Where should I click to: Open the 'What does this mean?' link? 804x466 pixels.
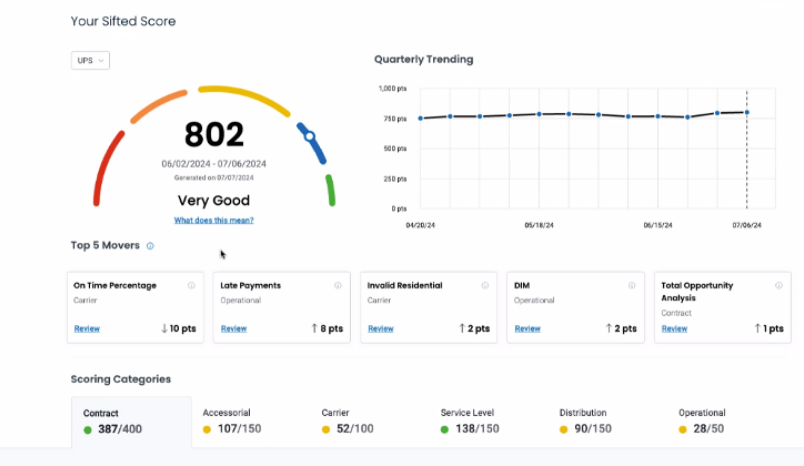pos(214,220)
